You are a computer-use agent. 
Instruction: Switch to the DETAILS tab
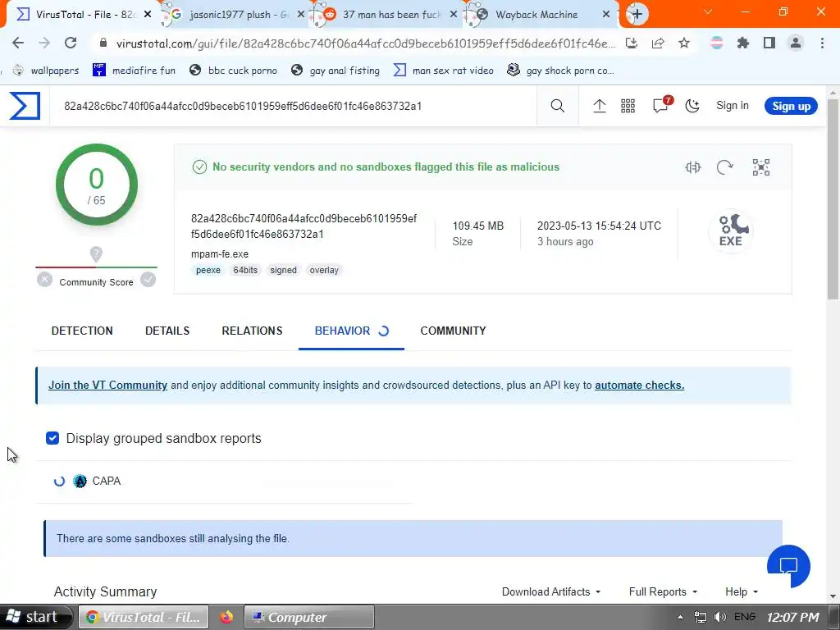[167, 331]
